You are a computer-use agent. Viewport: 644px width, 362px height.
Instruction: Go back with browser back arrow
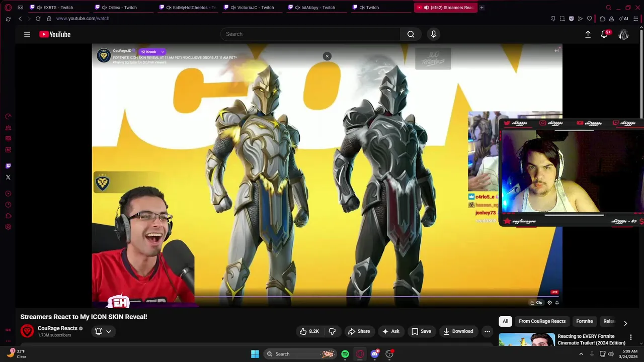[x=20, y=19]
